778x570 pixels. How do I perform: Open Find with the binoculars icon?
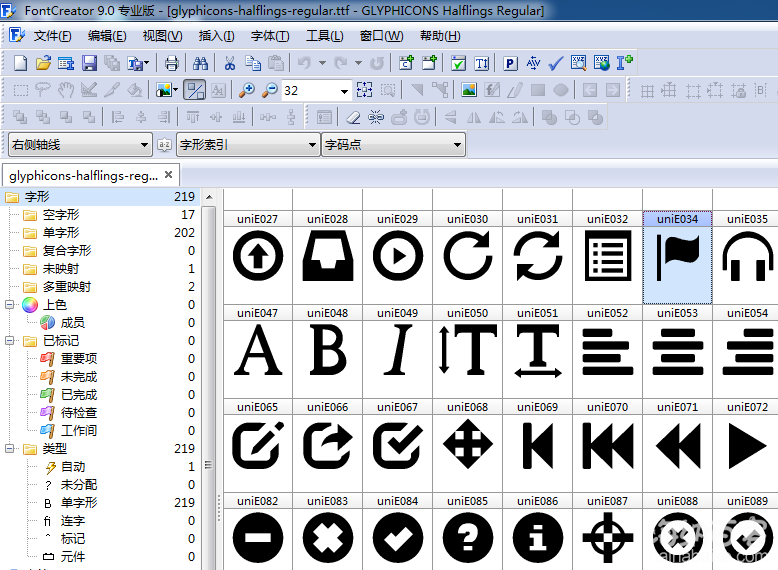coord(200,63)
